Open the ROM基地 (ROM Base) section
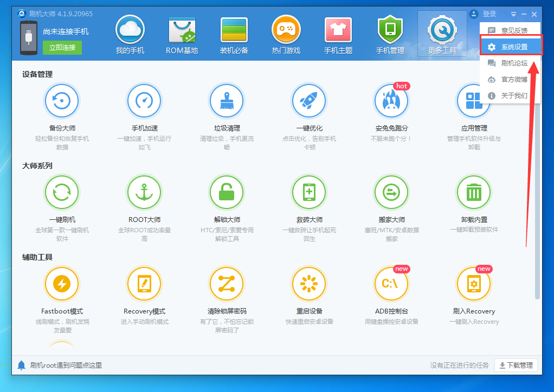 coord(182,34)
